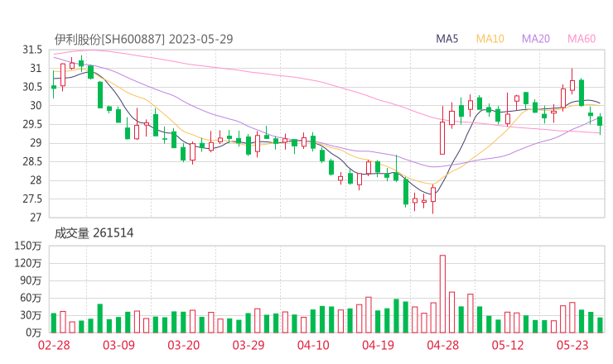This screenshot has width=613, height=364.
Task: Click the 150万 volume axis label
Action: pyautogui.click(x=28, y=246)
